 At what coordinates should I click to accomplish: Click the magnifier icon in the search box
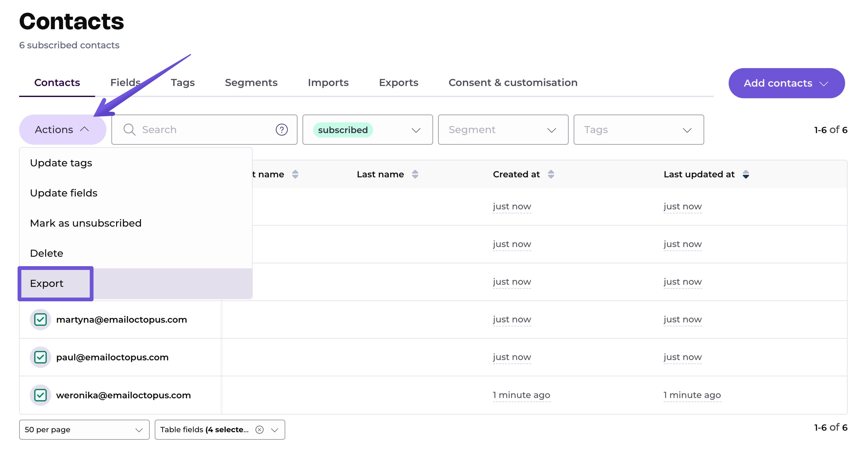(x=129, y=130)
